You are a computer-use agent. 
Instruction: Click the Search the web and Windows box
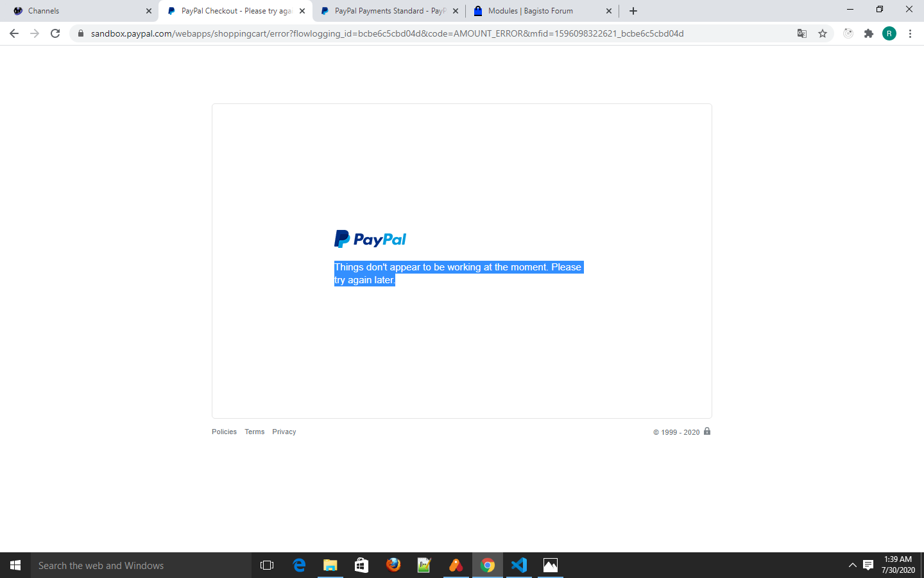point(141,565)
